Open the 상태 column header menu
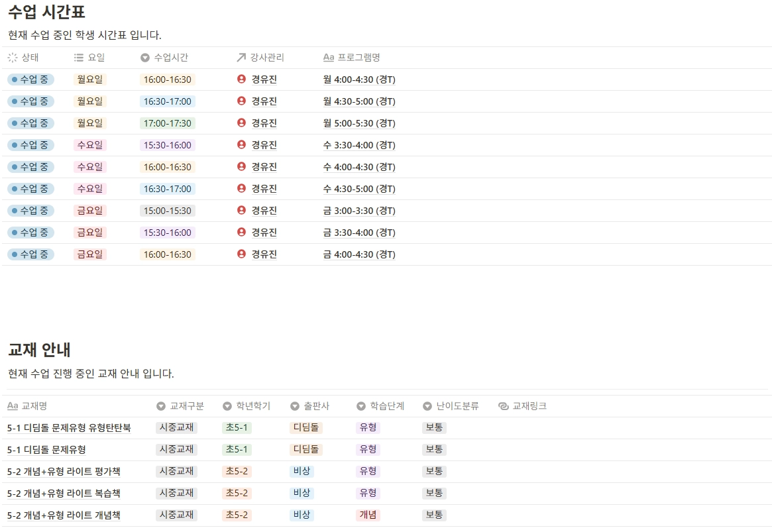This screenshot has height=532, width=772. click(x=23, y=58)
